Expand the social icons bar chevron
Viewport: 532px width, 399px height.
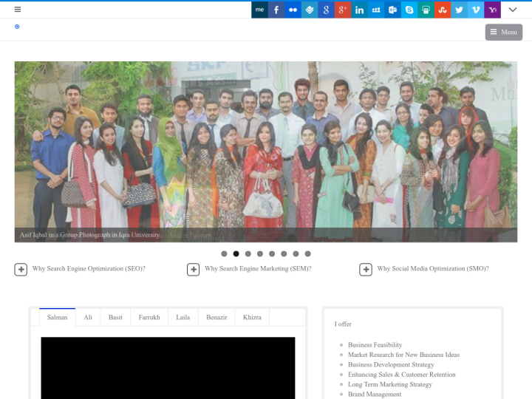tap(513, 10)
